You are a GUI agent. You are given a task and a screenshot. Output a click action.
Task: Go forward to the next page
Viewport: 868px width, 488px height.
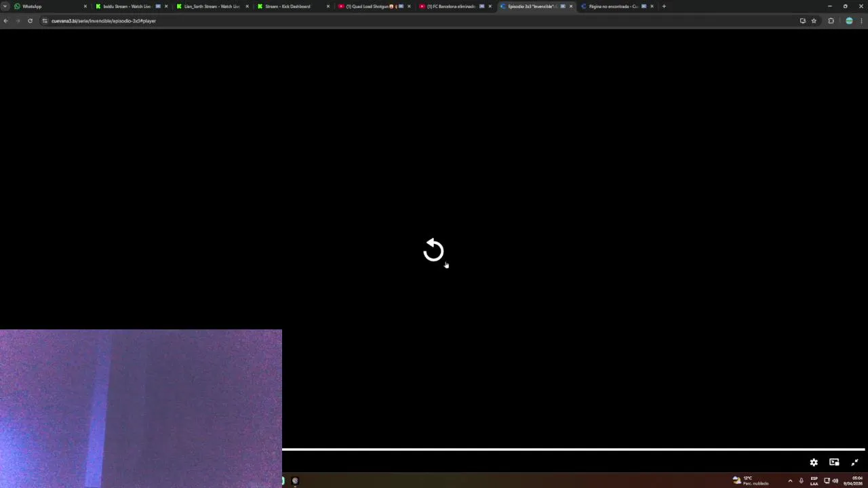click(x=18, y=20)
